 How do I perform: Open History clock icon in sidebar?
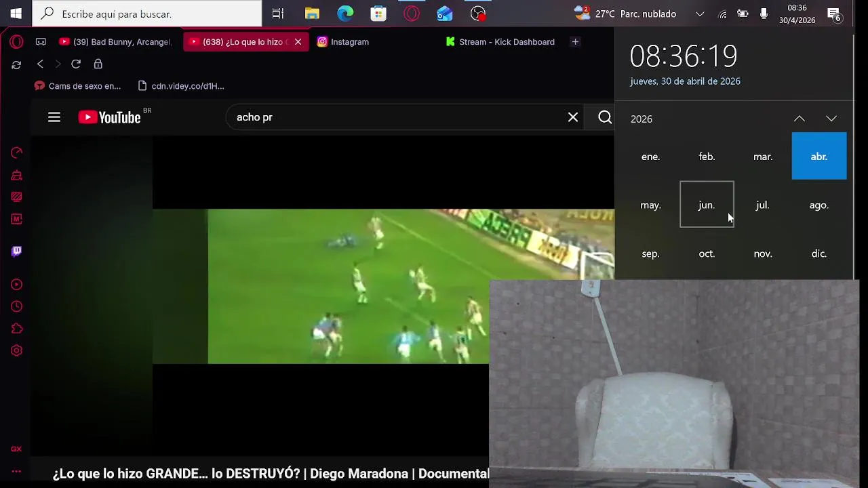tap(17, 306)
